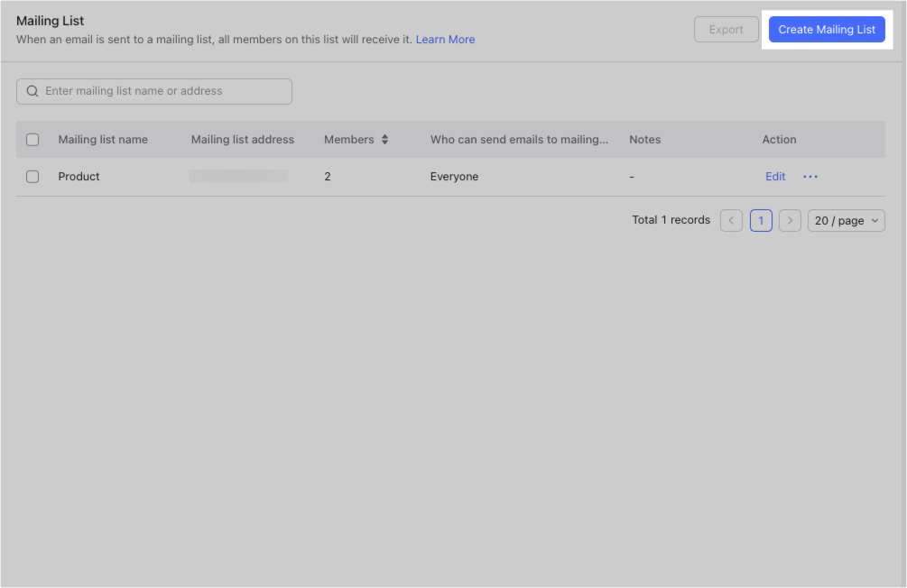Go to next page with the right chevron
907x588 pixels.
pyautogui.click(x=790, y=220)
